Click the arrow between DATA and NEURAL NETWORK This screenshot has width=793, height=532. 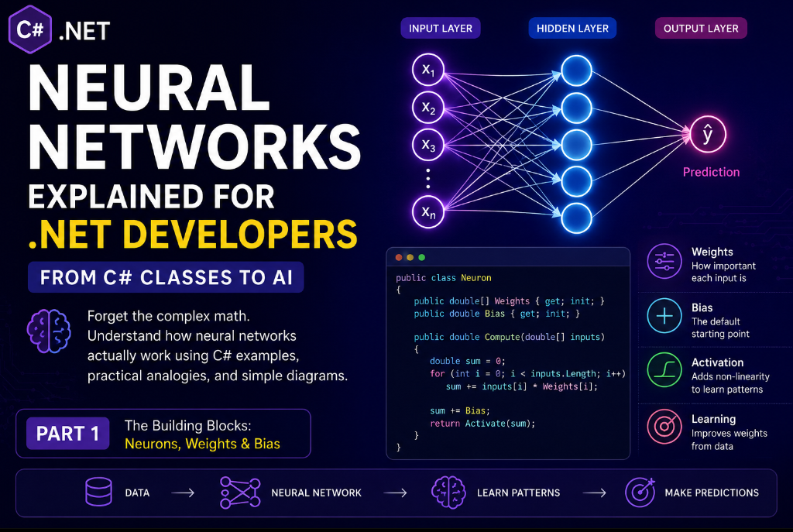(183, 493)
